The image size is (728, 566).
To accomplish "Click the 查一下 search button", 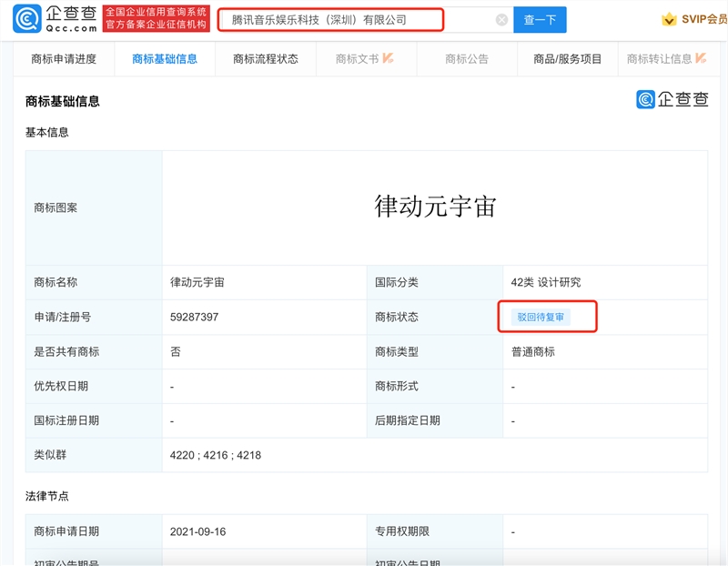I will [x=540, y=17].
